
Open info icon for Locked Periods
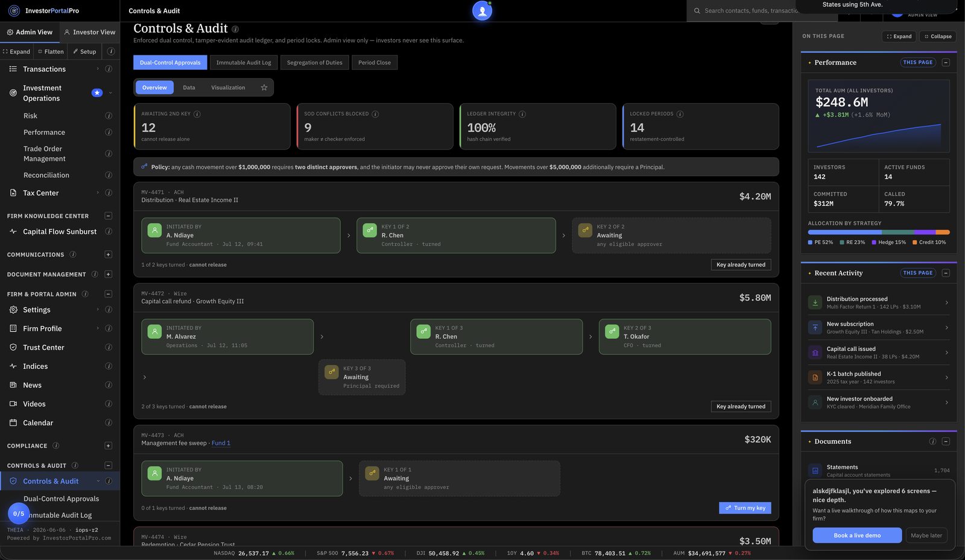[x=680, y=114]
